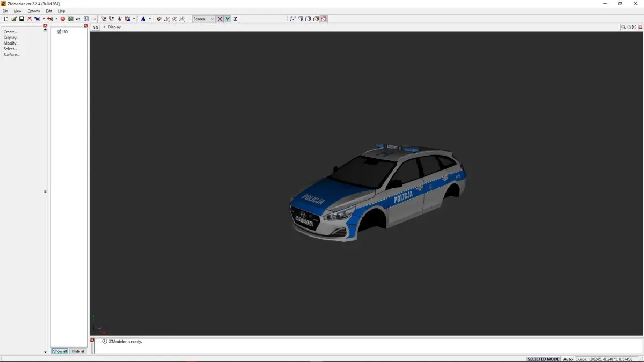
Task: Expand the objects level dropdown arrow
Action: (134, 19)
